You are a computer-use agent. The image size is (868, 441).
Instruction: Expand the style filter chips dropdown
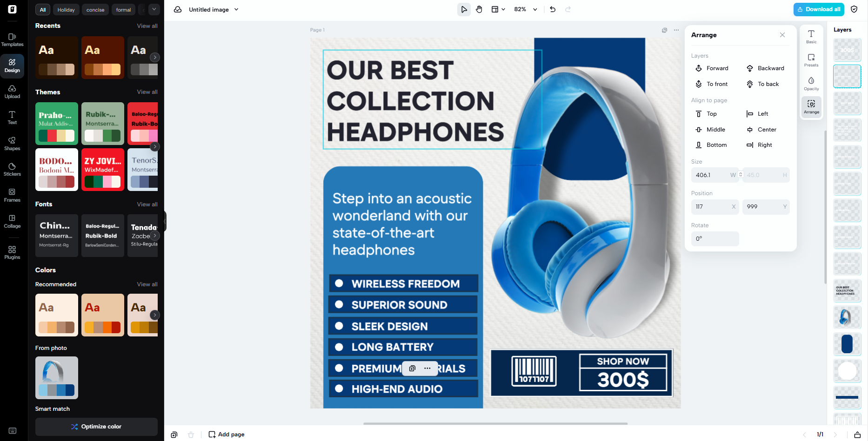click(x=154, y=9)
